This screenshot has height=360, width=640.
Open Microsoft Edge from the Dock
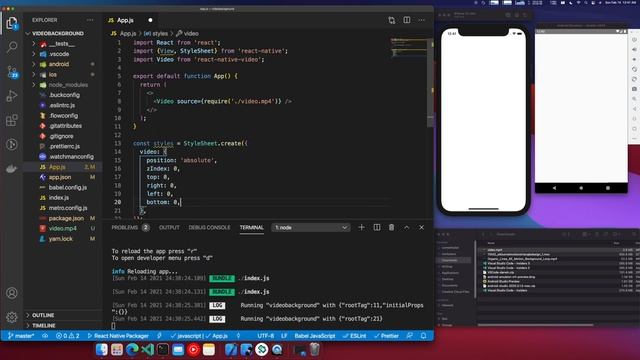132,350
